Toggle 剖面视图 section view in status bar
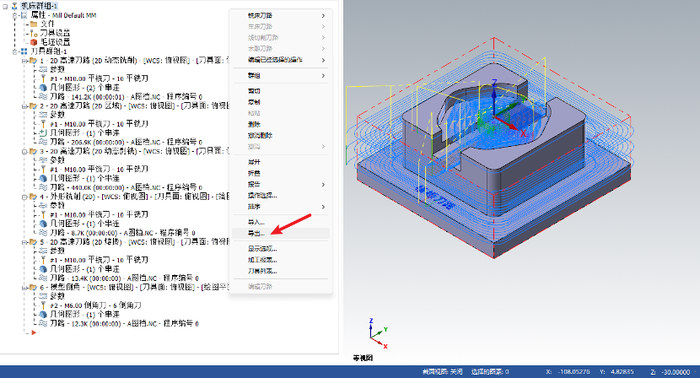 (442, 372)
